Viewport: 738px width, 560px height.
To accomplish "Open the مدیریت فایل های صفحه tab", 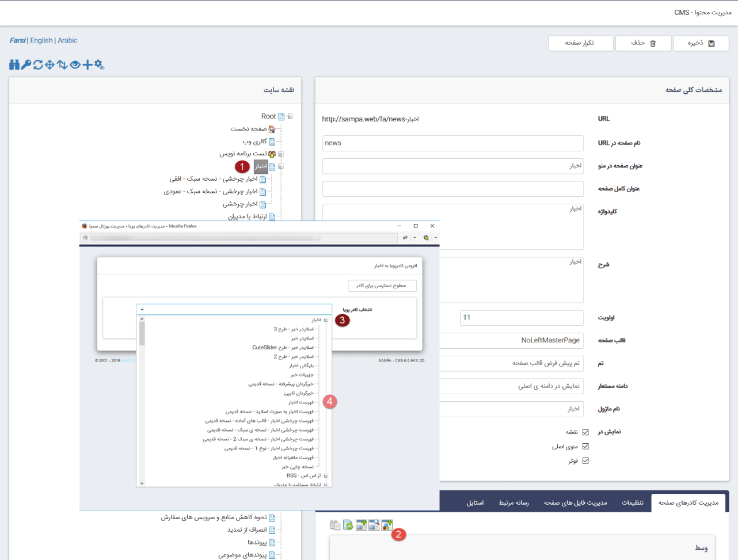I will click(575, 502).
